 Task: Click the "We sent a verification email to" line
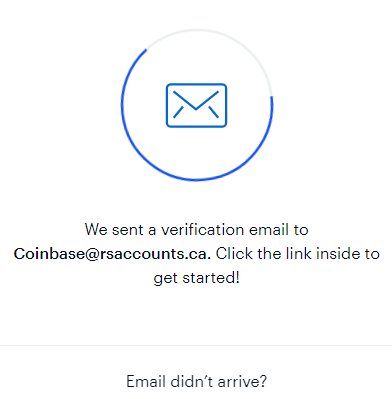[x=196, y=230]
